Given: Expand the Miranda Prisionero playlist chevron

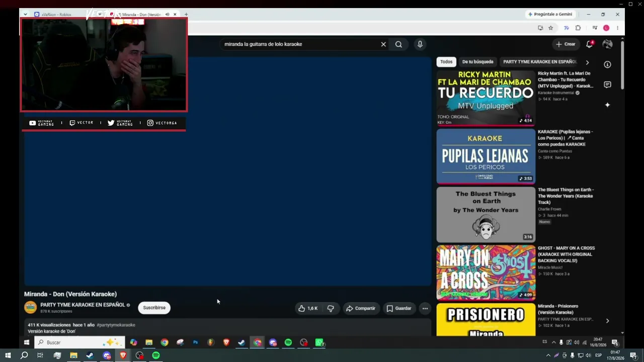Looking at the screenshot, I should point(607,321).
